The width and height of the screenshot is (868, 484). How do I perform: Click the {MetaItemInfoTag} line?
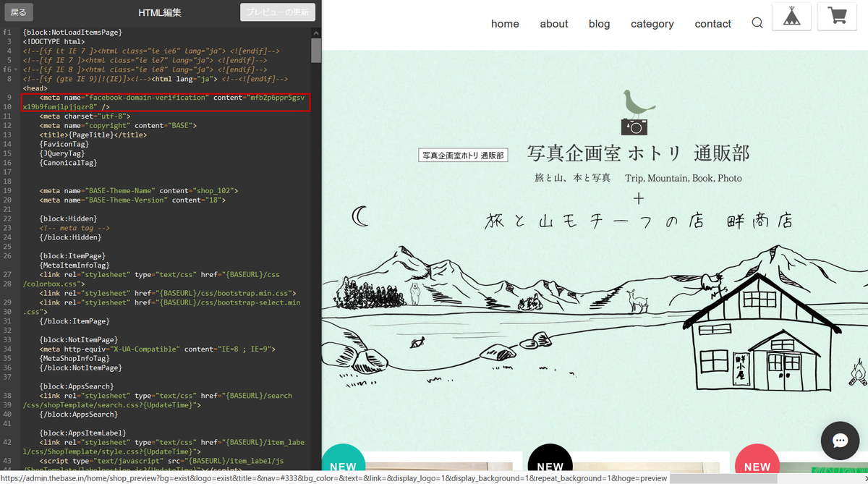pos(75,265)
